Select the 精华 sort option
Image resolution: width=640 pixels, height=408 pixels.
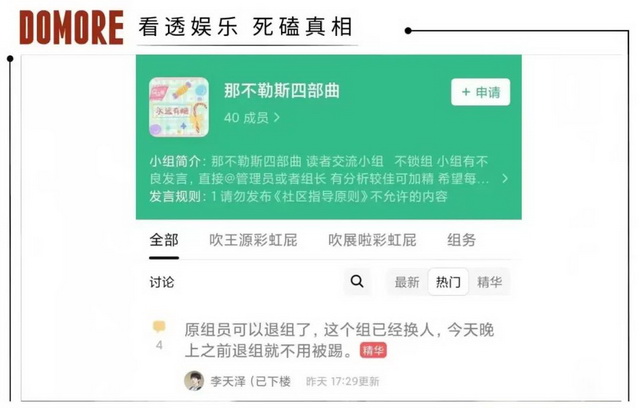tap(489, 282)
